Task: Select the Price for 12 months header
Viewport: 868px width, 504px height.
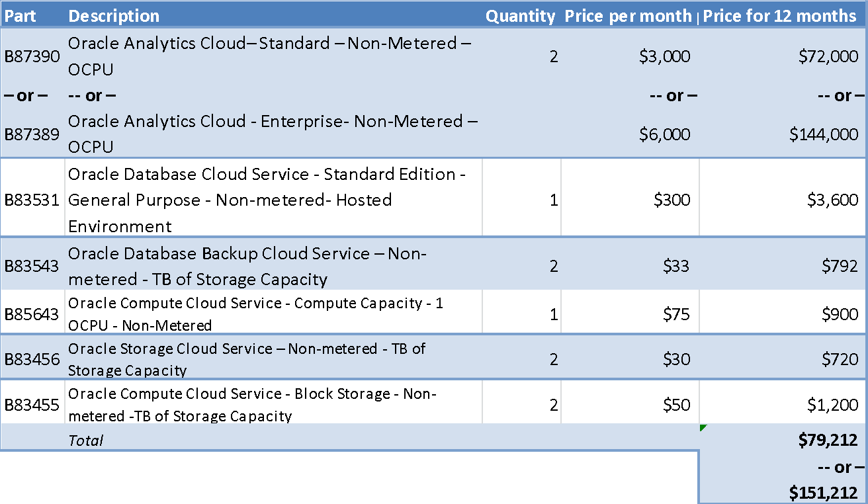Action: coord(779,16)
